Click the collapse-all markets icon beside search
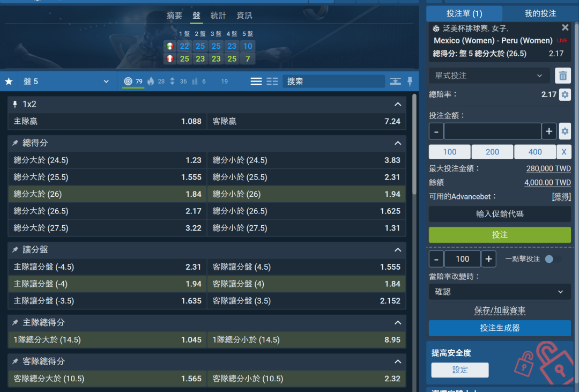579x392 pixels. [395, 82]
